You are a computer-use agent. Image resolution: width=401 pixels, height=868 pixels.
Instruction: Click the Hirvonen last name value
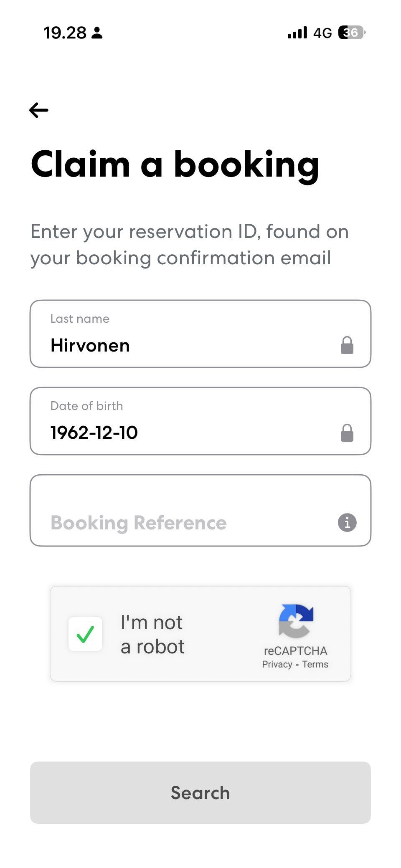click(x=90, y=346)
